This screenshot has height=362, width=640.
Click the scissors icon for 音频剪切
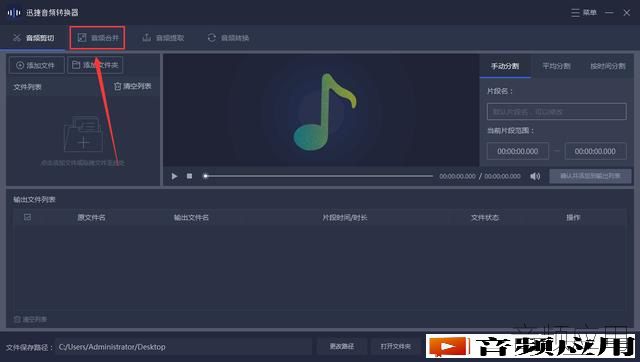point(17,38)
